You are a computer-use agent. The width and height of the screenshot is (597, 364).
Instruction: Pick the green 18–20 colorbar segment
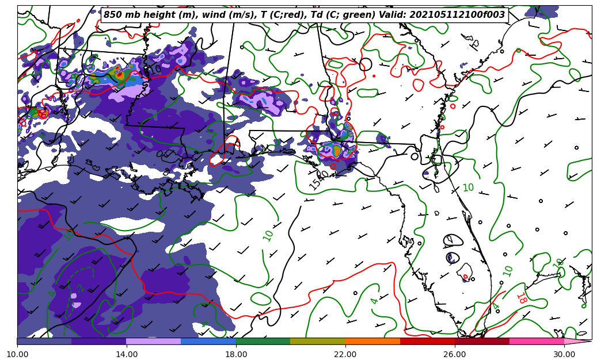pyautogui.click(x=263, y=341)
